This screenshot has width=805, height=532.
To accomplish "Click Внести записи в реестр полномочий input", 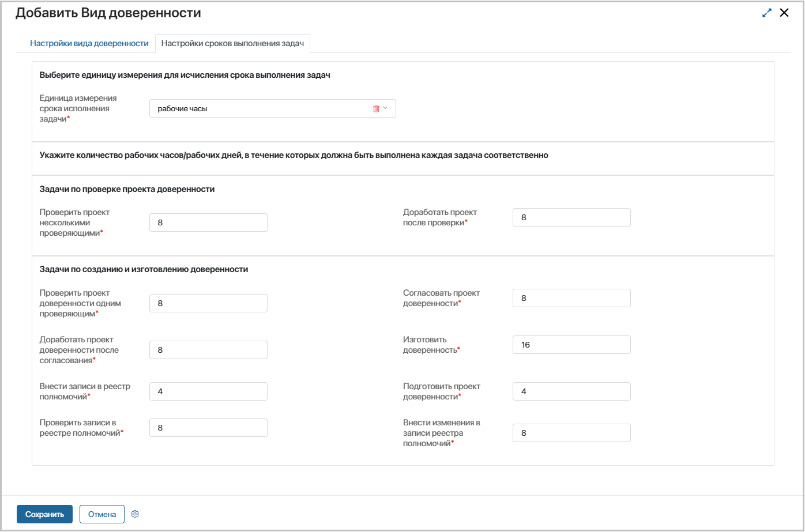I will [208, 391].
